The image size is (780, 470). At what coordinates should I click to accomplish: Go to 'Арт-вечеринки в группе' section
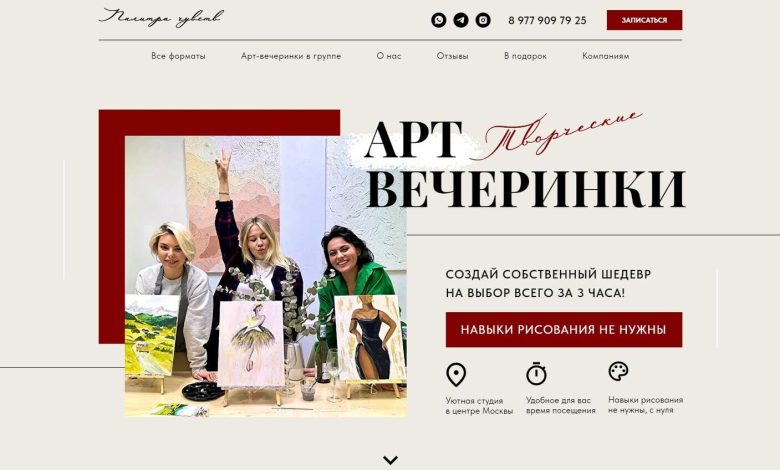click(x=291, y=56)
